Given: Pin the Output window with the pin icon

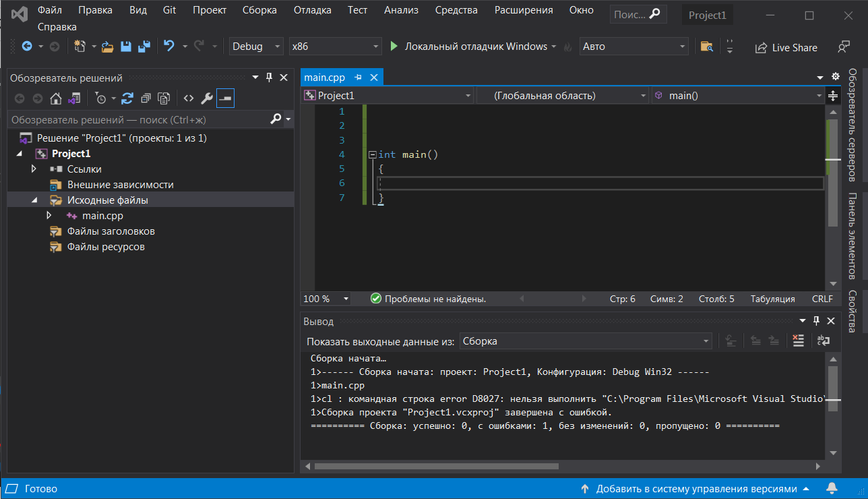Looking at the screenshot, I should 817,321.
